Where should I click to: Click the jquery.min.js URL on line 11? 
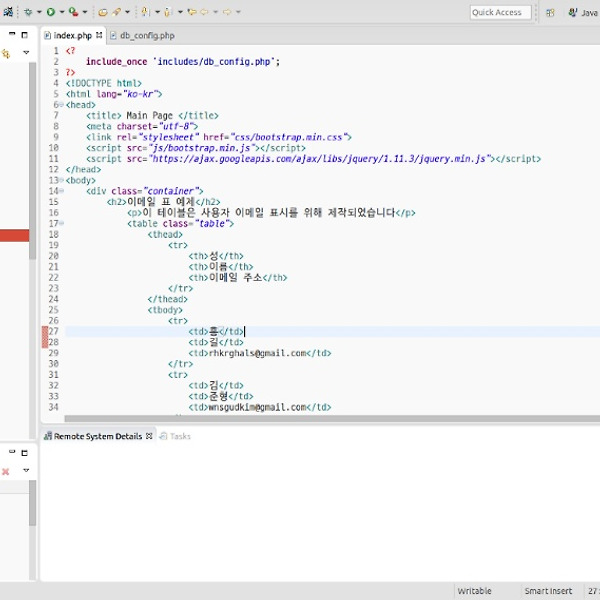click(x=319, y=159)
